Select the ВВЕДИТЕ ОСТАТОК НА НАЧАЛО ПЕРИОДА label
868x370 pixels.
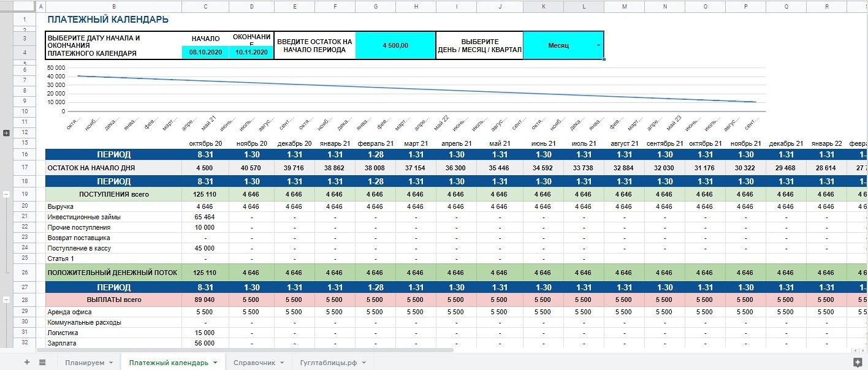315,45
